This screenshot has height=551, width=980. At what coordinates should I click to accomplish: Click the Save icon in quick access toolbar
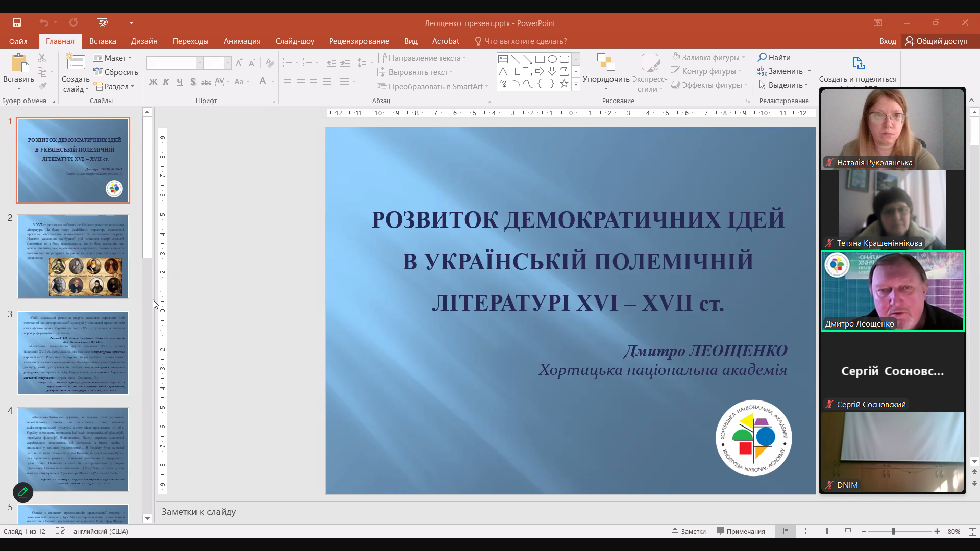(17, 22)
